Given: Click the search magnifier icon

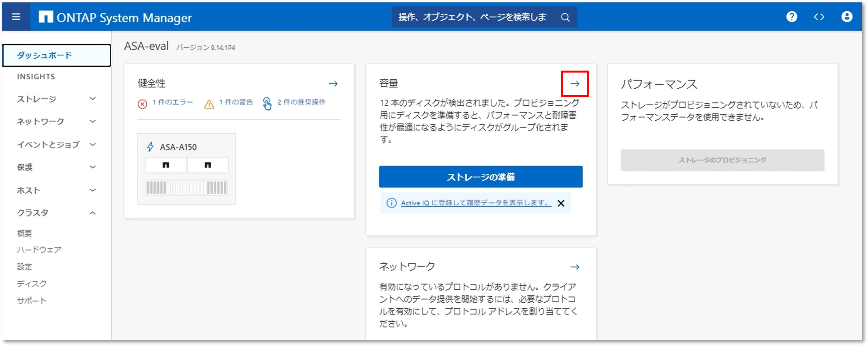Looking at the screenshot, I should [x=565, y=17].
